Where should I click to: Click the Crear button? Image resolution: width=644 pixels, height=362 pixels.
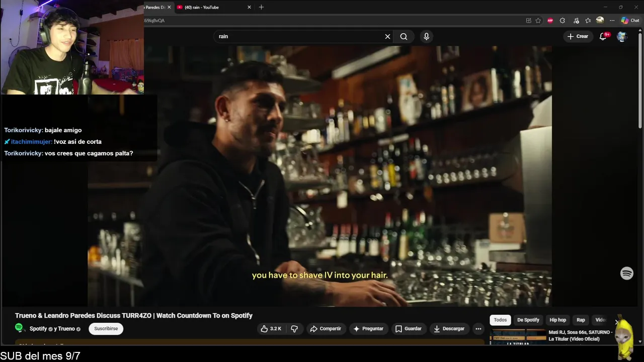(578, 36)
